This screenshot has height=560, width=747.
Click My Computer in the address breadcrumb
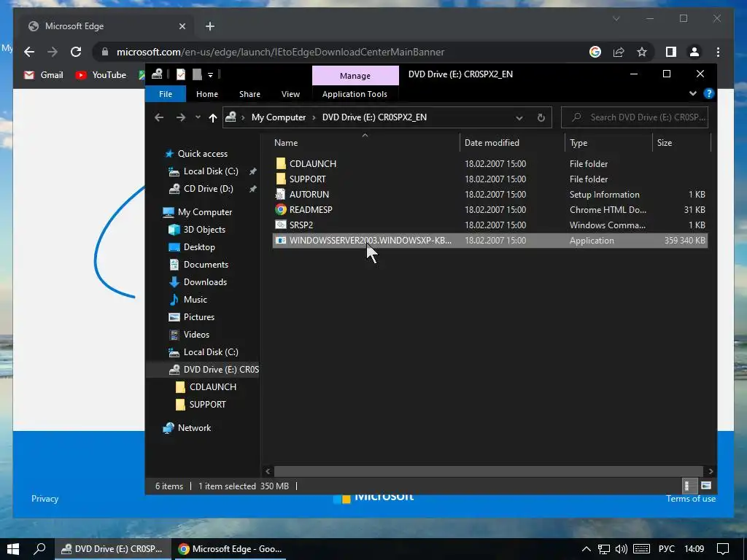278,117
